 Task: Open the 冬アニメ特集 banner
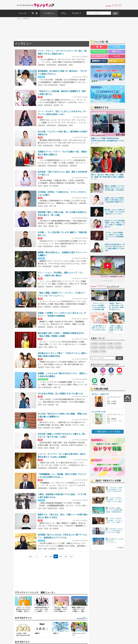point(107,94)
